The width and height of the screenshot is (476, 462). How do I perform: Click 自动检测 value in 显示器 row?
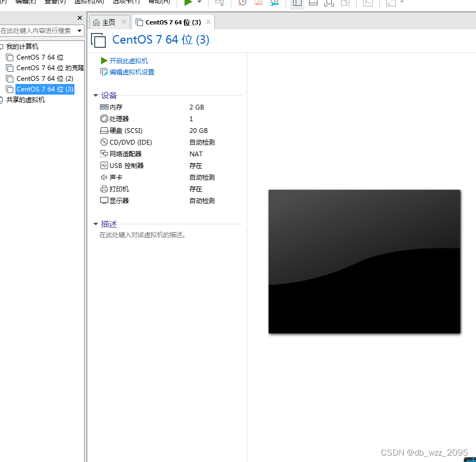[202, 200]
